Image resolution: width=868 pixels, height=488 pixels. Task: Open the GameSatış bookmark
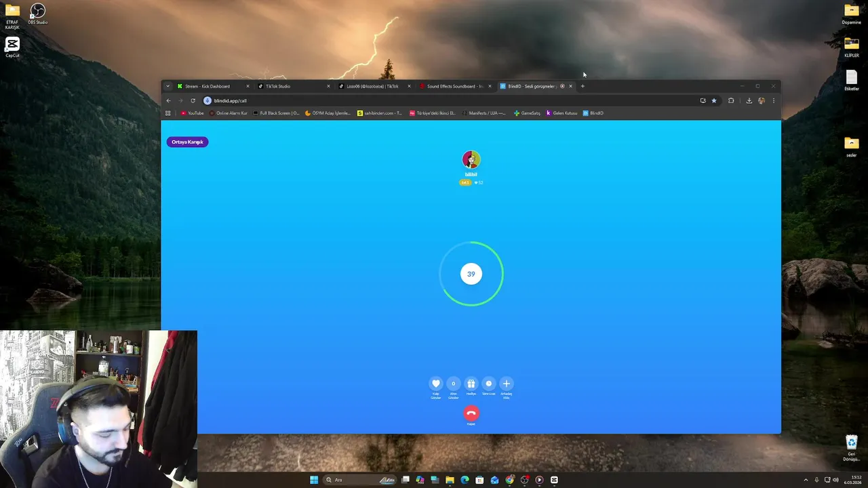[528, 113]
